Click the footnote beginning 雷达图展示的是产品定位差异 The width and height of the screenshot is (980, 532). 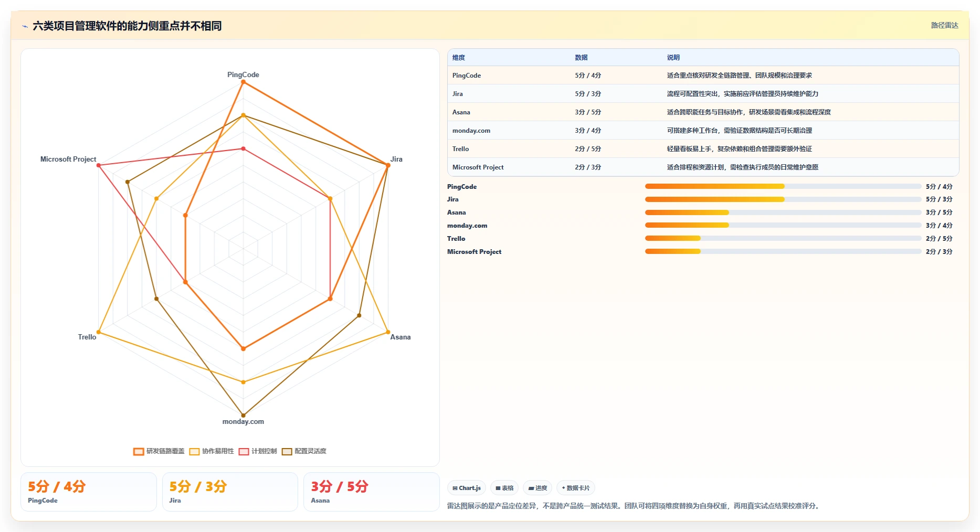point(635,506)
